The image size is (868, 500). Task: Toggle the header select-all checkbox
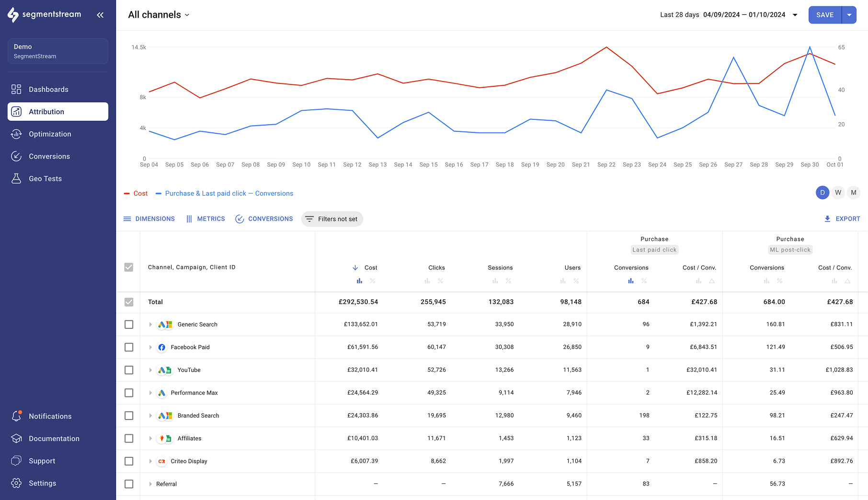(129, 267)
